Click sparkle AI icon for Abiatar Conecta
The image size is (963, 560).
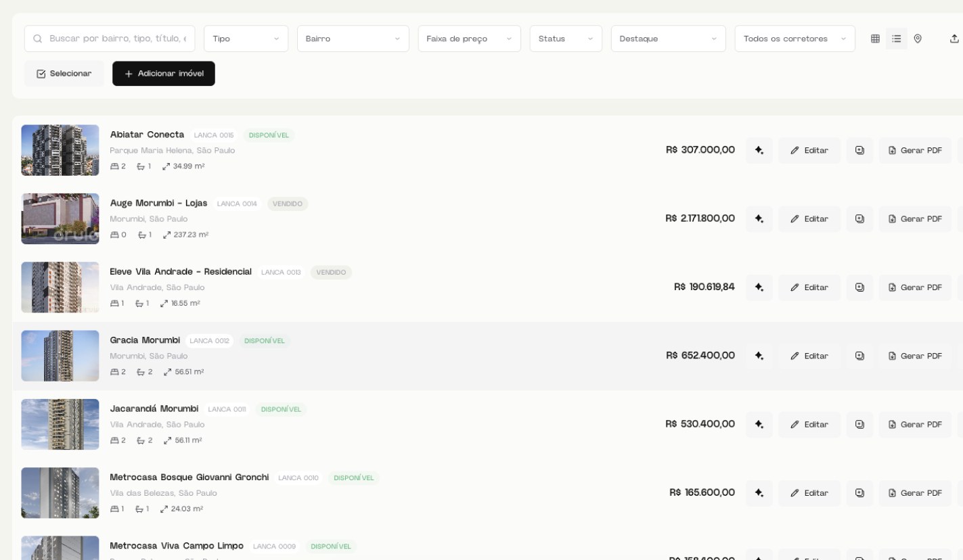(x=759, y=150)
